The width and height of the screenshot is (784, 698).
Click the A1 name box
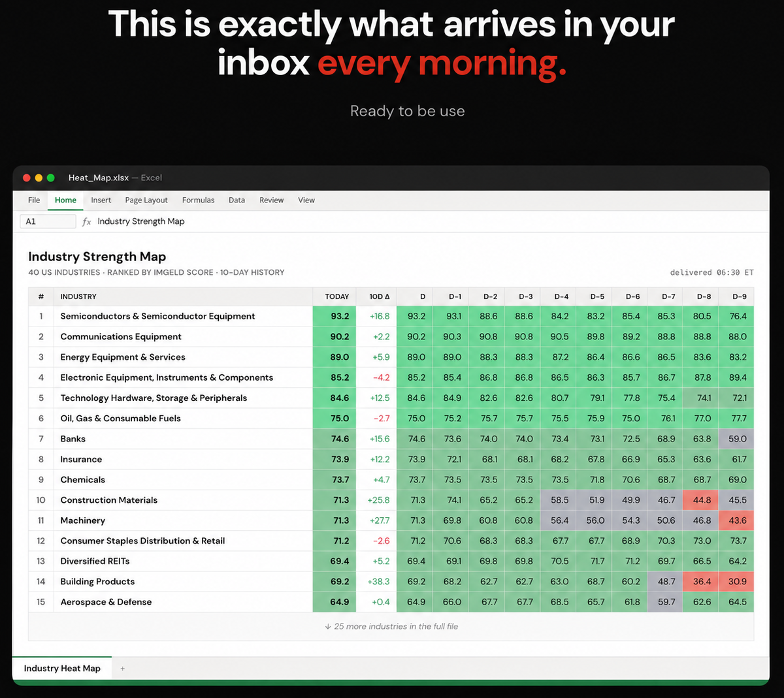point(48,221)
